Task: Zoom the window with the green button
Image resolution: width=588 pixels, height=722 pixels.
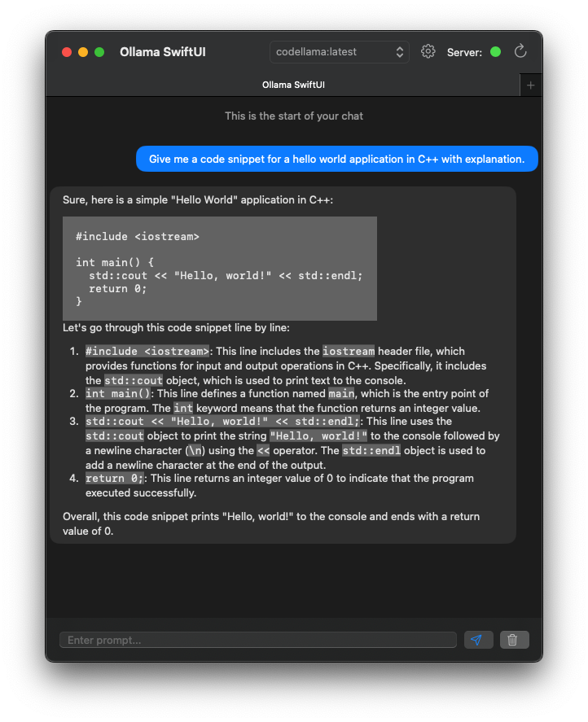Action: click(99, 52)
